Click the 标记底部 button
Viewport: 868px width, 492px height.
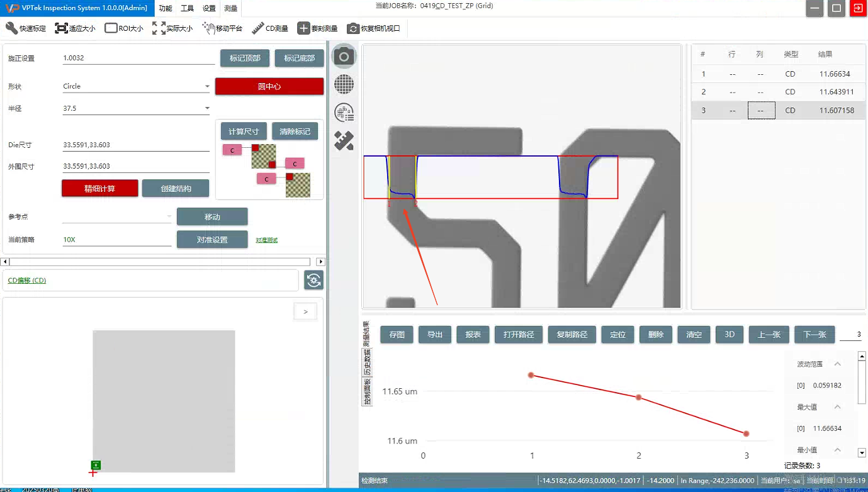tap(300, 58)
